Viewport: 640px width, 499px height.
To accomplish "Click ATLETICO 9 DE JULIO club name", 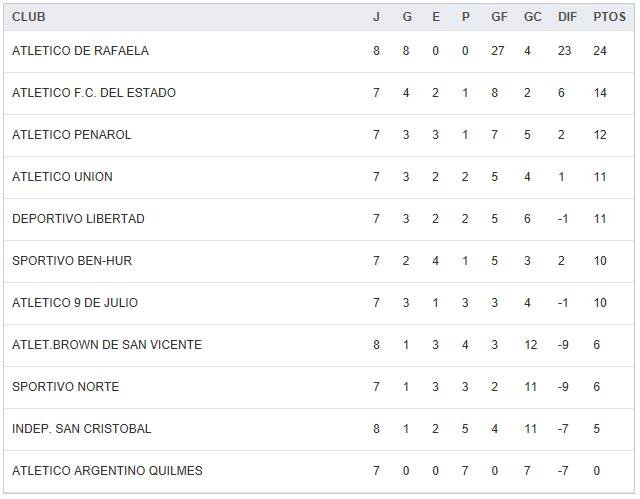I will point(75,303).
